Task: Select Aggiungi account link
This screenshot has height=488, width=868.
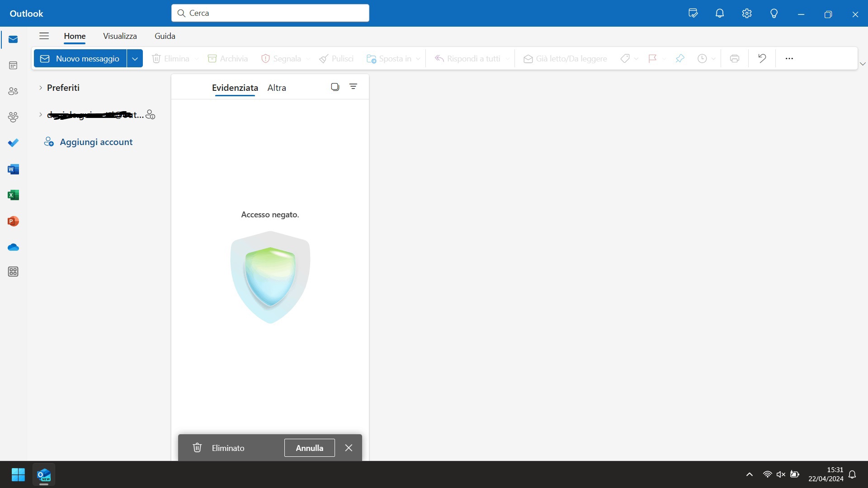Action: (95, 142)
